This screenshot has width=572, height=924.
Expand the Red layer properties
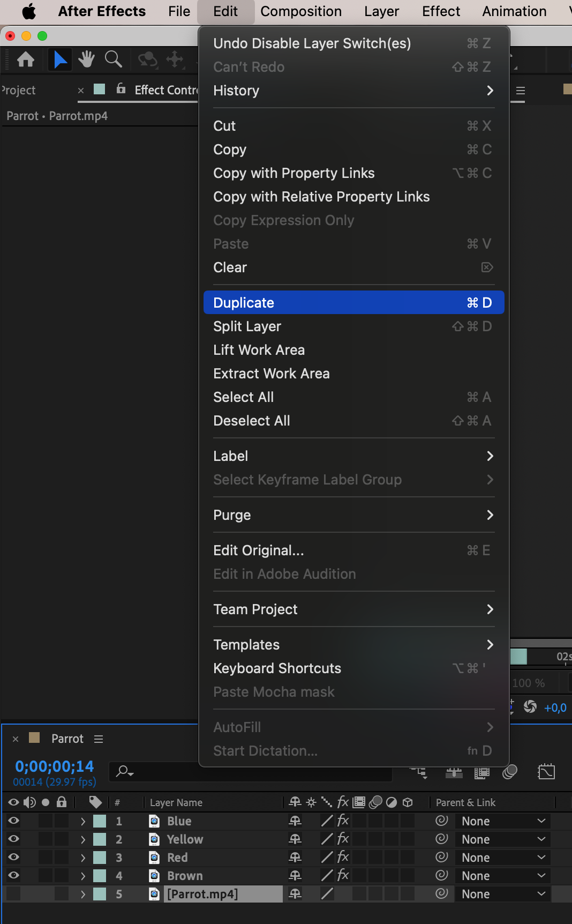(83, 857)
